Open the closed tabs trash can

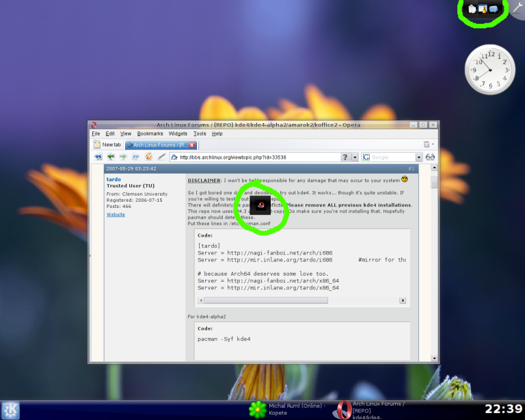[x=427, y=144]
